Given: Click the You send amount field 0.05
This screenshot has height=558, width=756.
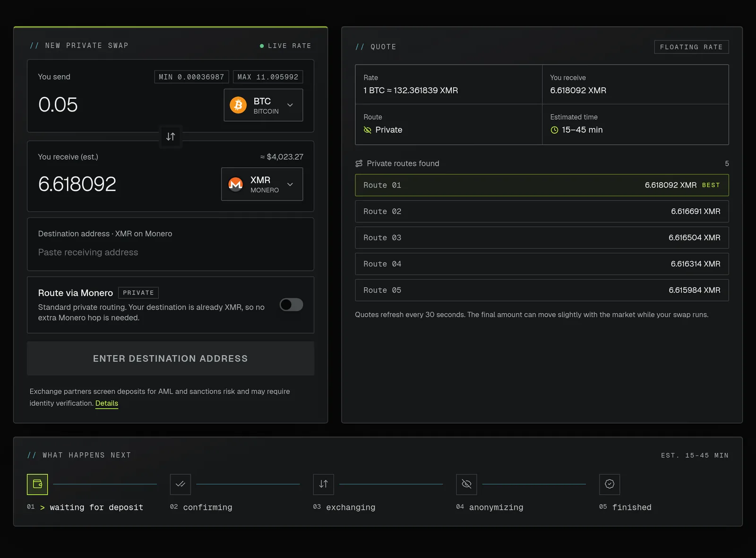Looking at the screenshot, I should pos(58,105).
